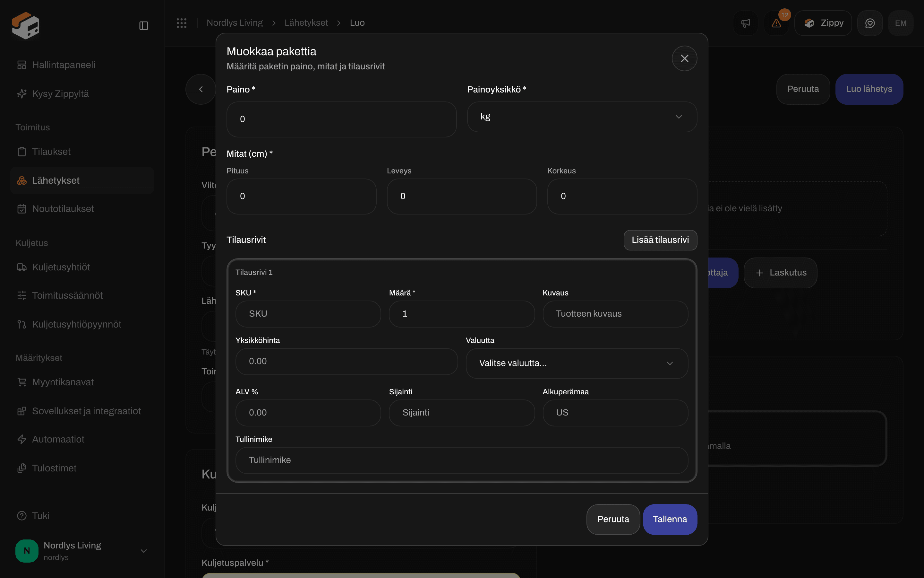Open the Painoyksikkö kg dropdown
This screenshot has width=924, height=578.
coord(582,117)
